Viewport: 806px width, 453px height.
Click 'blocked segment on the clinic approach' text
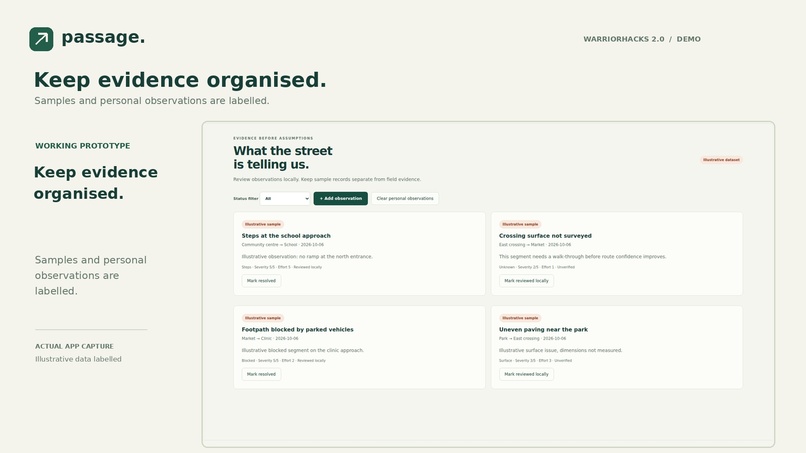[316, 350]
